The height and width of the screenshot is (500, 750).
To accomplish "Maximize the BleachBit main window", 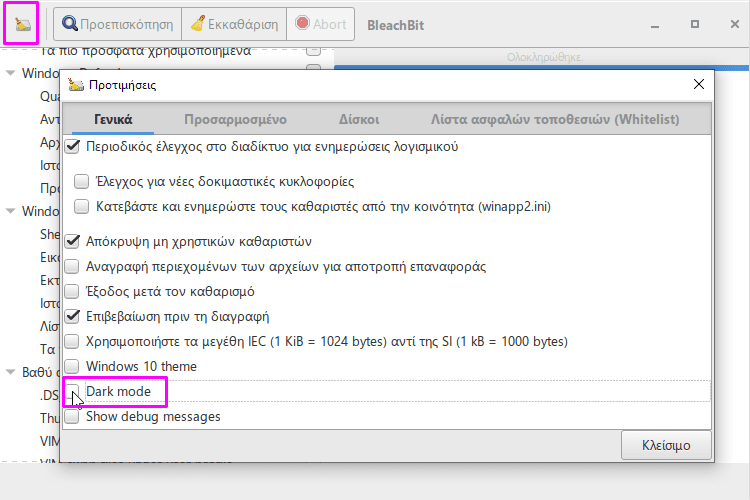I will coord(695,24).
